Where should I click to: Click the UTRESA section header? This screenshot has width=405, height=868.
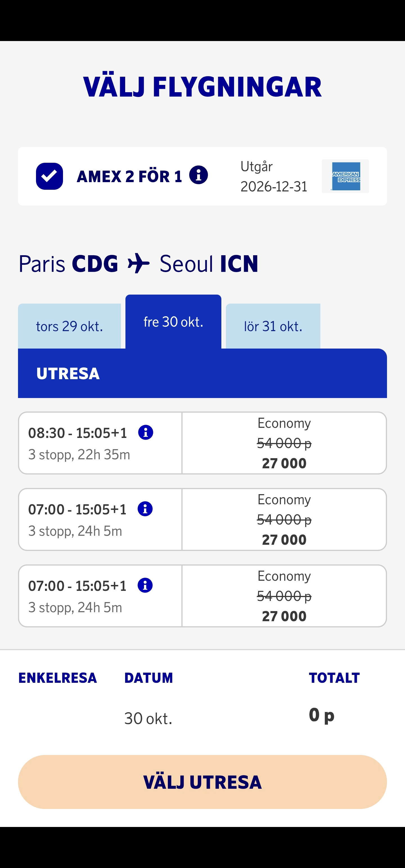pyautogui.click(x=202, y=373)
